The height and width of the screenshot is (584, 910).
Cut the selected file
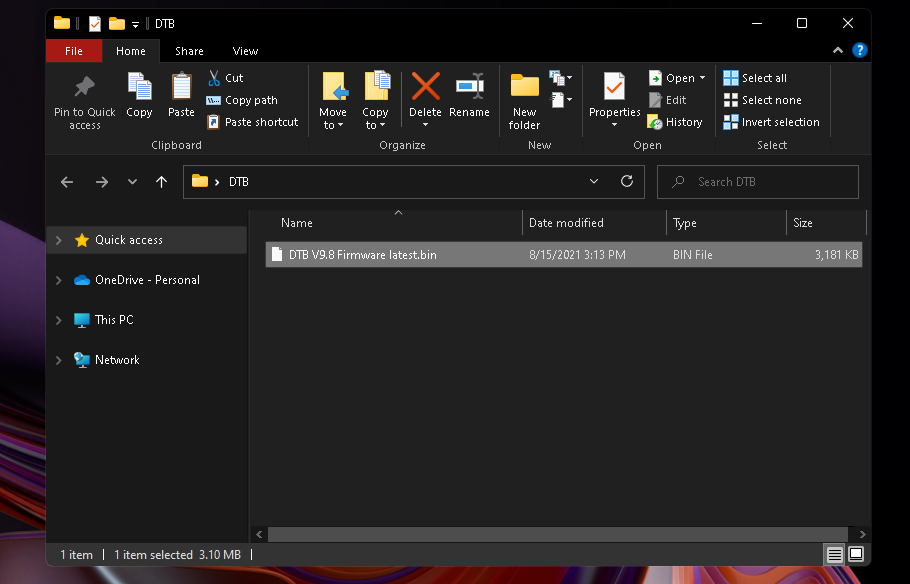[x=226, y=78]
